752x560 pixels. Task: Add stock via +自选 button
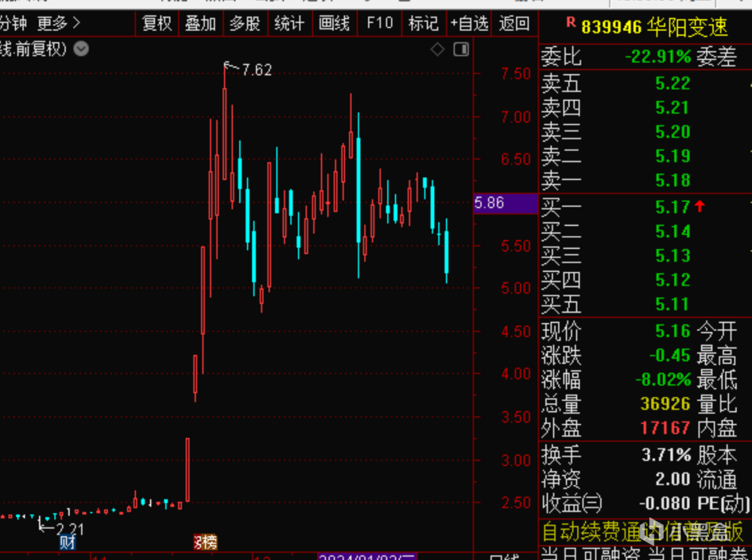(x=469, y=24)
